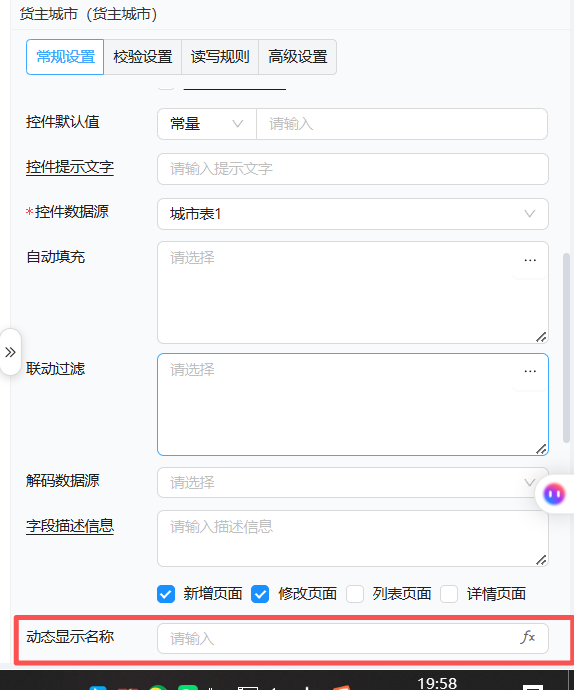
Task: Open the 控件数据源 dropdown showing 城市表1
Action: (353, 214)
